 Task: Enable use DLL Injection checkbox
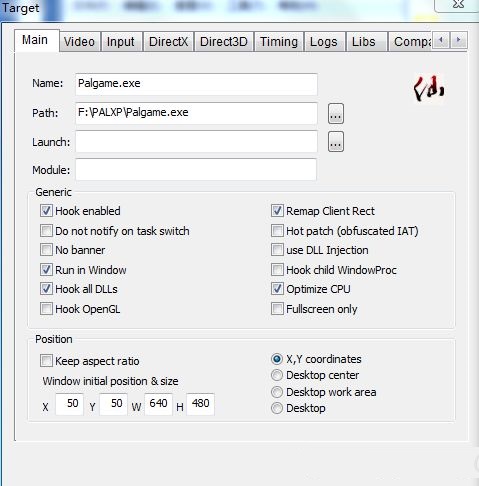tap(277, 250)
